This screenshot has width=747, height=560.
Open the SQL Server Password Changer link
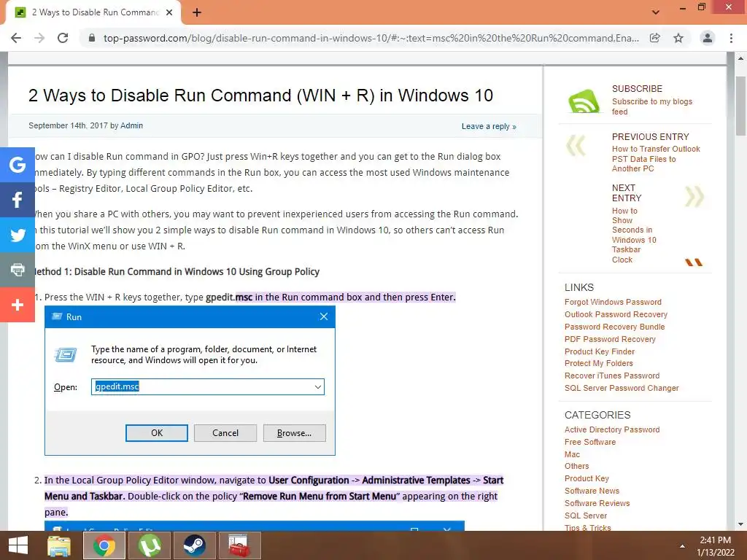coord(622,388)
